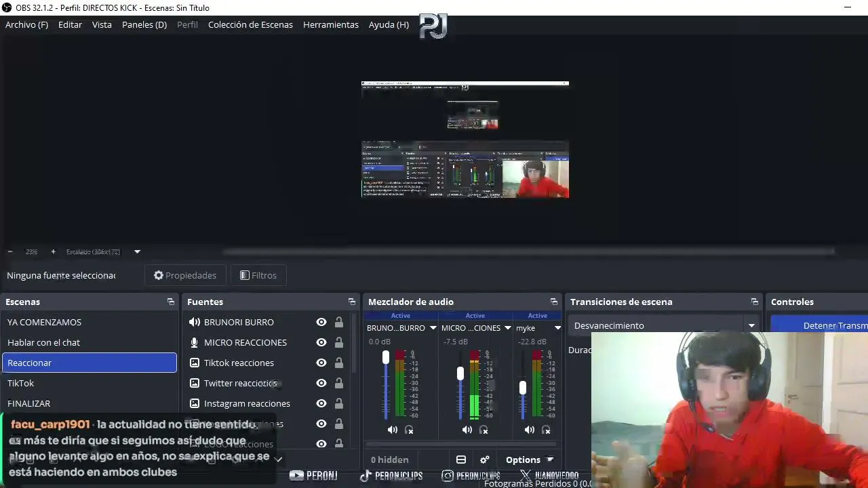Pop out the Fuentes dock panel
This screenshot has height=488, width=868.
352,302
